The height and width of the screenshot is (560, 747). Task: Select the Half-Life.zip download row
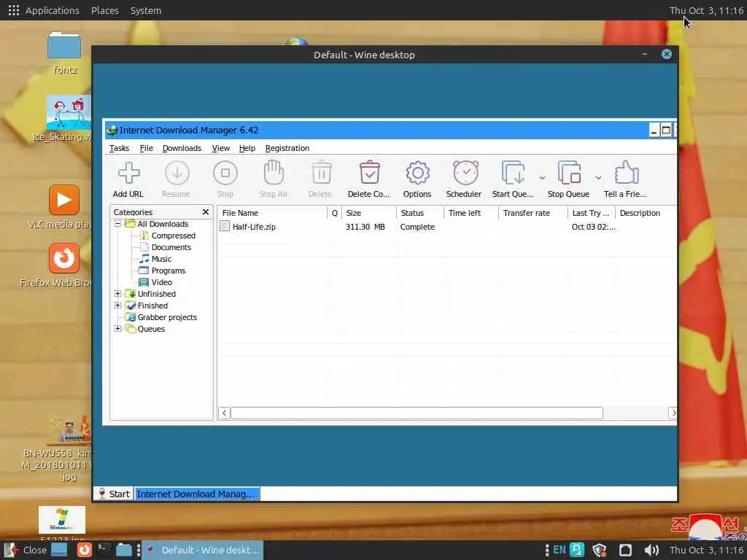tap(447, 227)
